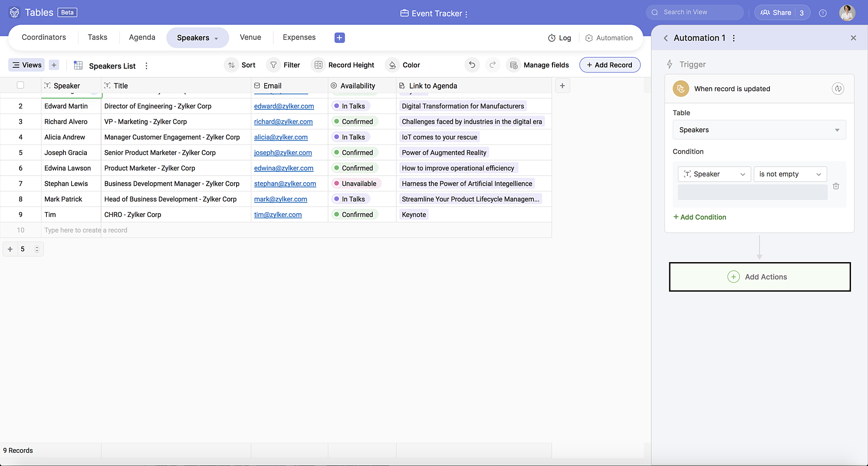
Task: Click the undo arrow icon
Action: click(472, 65)
